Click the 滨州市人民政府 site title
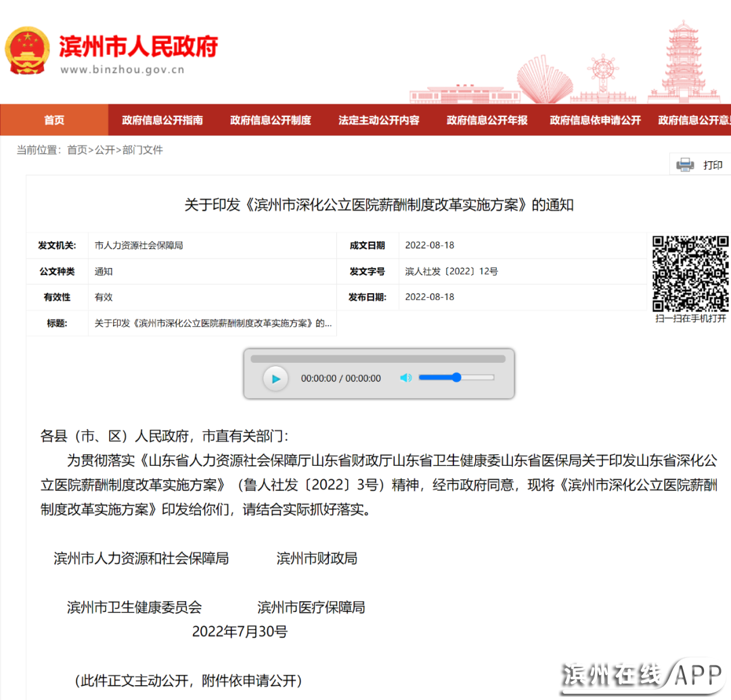The height and width of the screenshot is (700, 731). pyautogui.click(x=139, y=46)
